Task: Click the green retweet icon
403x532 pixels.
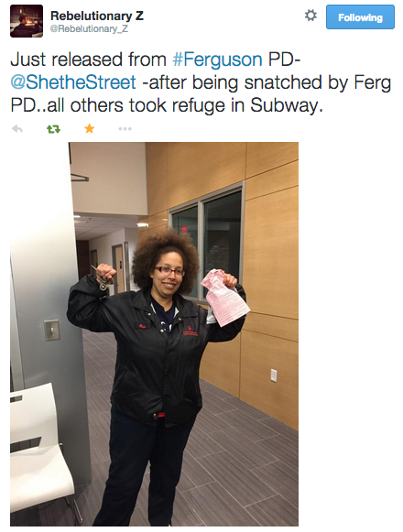Action: tap(53, 129)
